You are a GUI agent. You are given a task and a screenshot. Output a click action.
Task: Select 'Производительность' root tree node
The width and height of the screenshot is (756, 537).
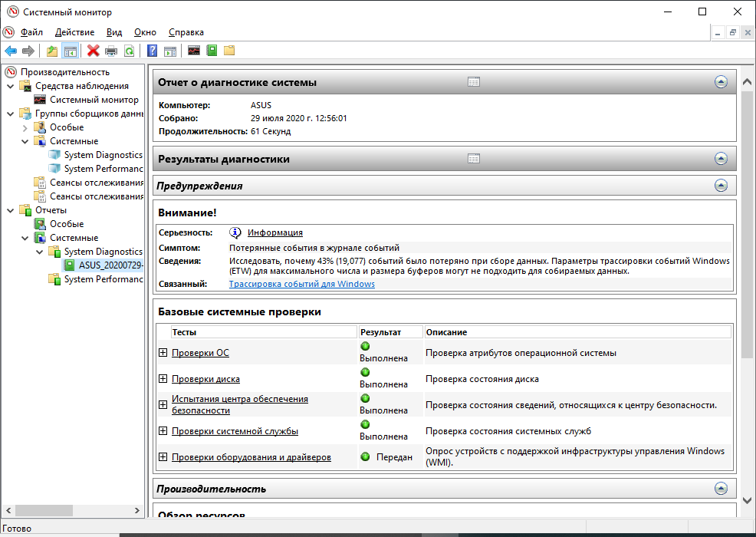tap(65, 72)
